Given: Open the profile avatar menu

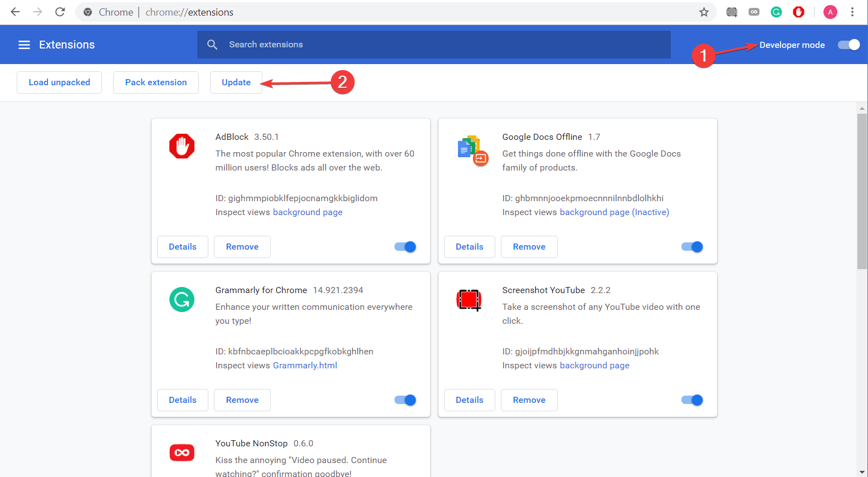Looking at the screenshot, I should (x=830, y=12).
